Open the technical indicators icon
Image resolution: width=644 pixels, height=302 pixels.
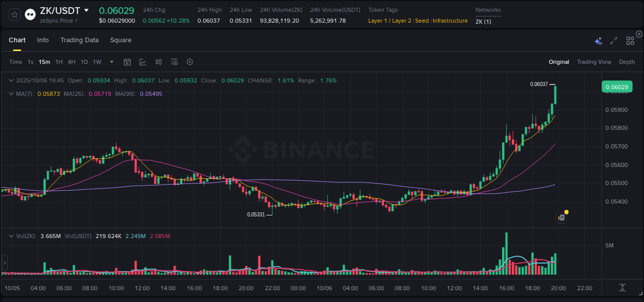[x=158, y=61]
